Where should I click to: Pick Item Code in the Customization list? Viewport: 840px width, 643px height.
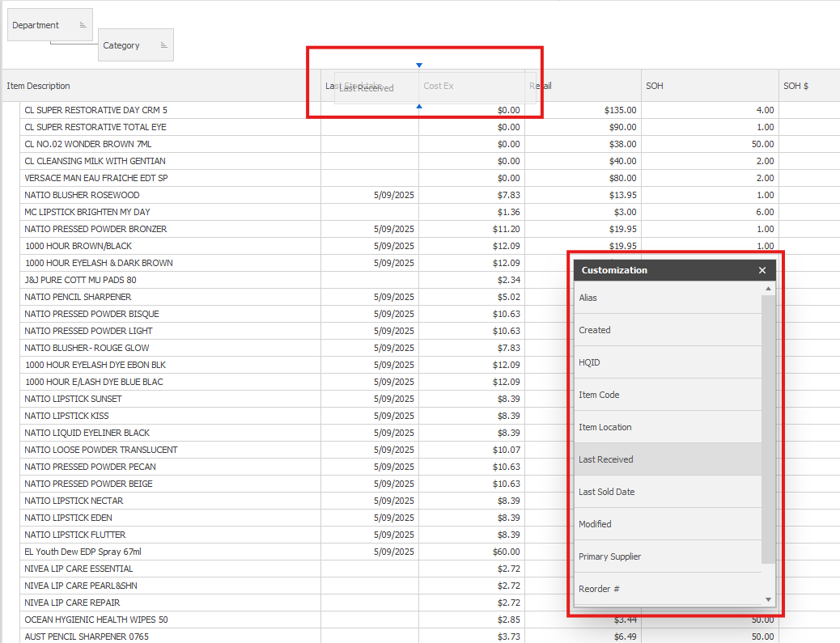668,395
